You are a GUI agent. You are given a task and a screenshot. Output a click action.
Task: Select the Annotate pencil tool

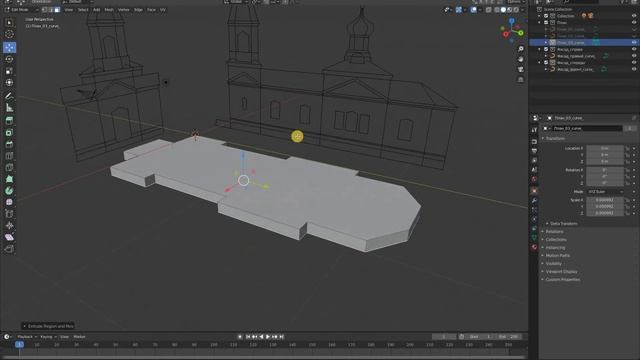(x=9, y=96)
